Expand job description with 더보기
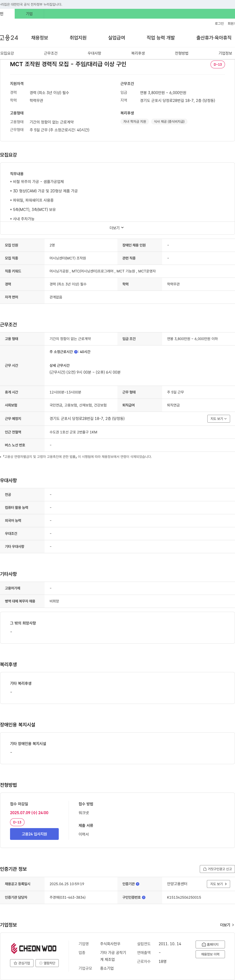Viewport: 235px width, 980px height. pyautogui.click(x=117, y=228)
